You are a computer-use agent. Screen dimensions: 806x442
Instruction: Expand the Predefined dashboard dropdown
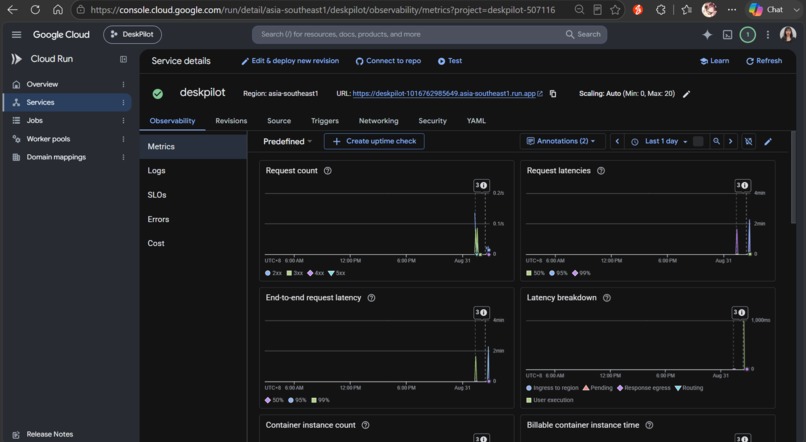coord(287,141)
